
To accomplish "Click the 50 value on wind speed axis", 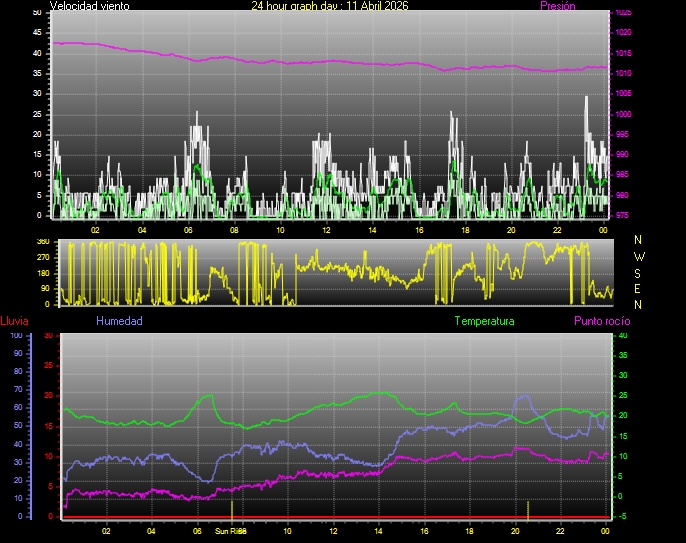I will point(37,13).
